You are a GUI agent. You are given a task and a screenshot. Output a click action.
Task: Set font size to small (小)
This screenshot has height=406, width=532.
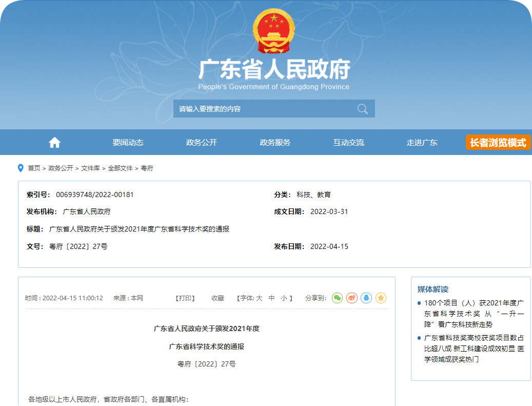point(284,298)
